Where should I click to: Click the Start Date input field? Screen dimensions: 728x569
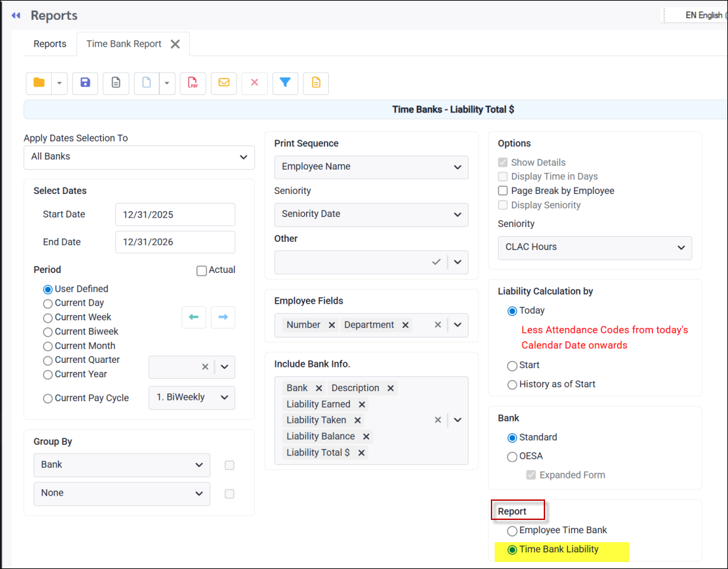tap(175, 215)
